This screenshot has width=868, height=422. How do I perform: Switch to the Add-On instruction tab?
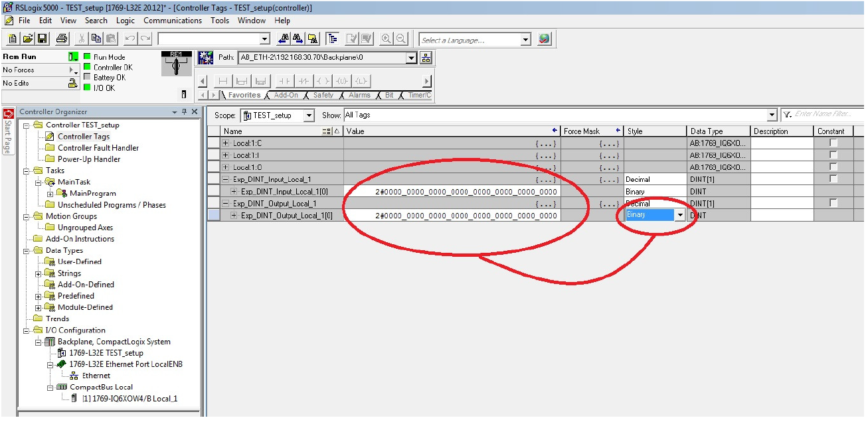coord(286,96)
